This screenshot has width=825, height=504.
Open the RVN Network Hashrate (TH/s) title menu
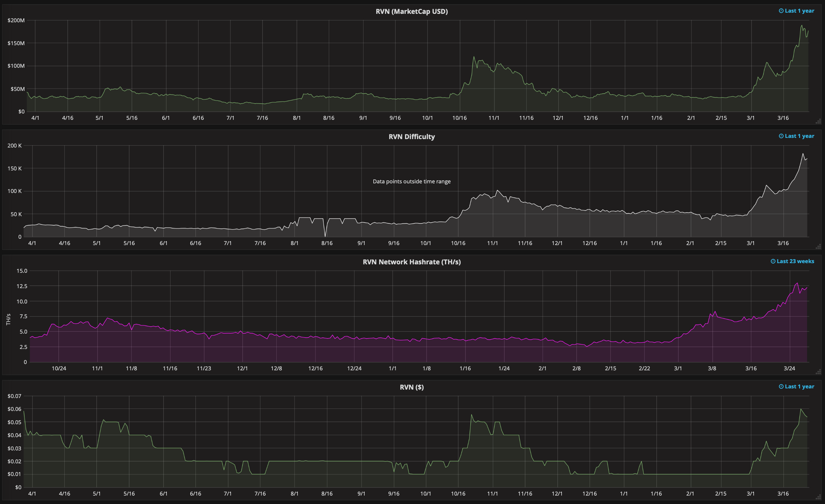[412, 262]
